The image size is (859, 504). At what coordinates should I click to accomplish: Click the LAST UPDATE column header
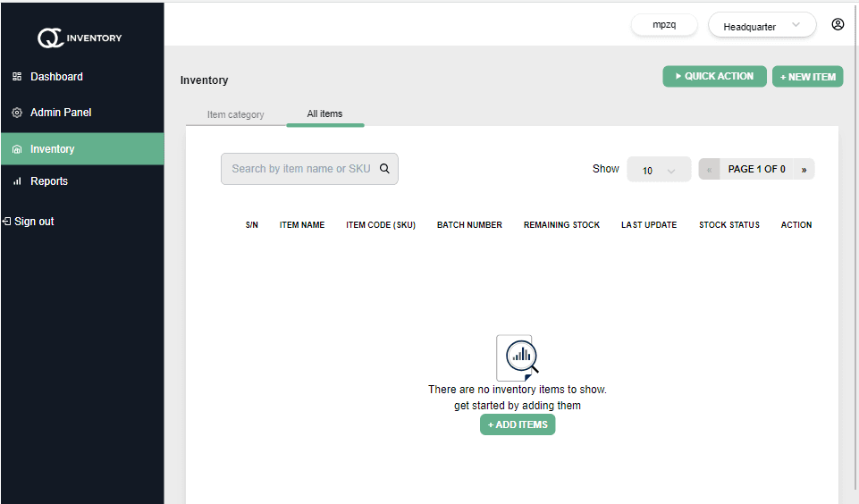649,224
